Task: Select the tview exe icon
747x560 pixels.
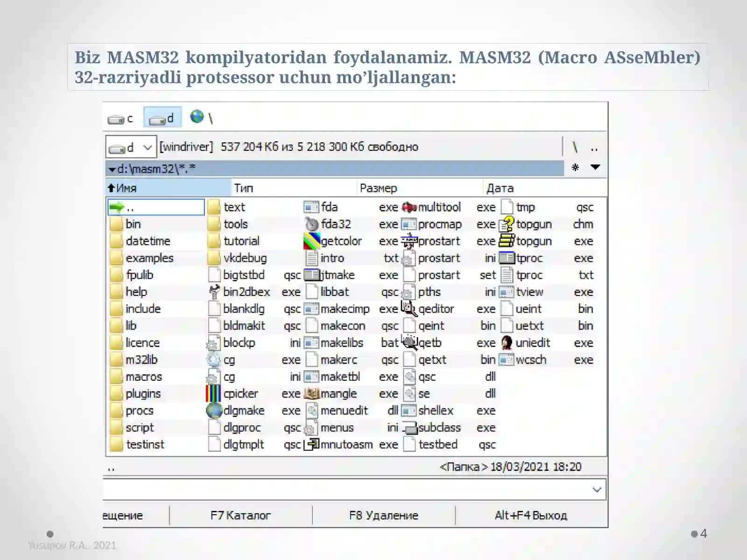Action: click(507, 292)
